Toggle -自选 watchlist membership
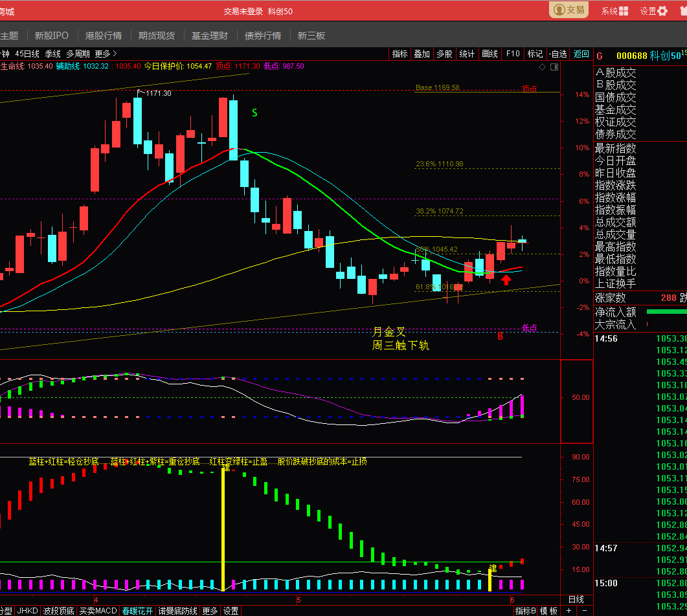 [x=558, y=54]
